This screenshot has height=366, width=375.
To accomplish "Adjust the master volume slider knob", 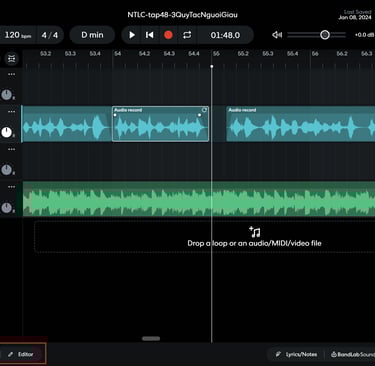I will tap(325, 35).
